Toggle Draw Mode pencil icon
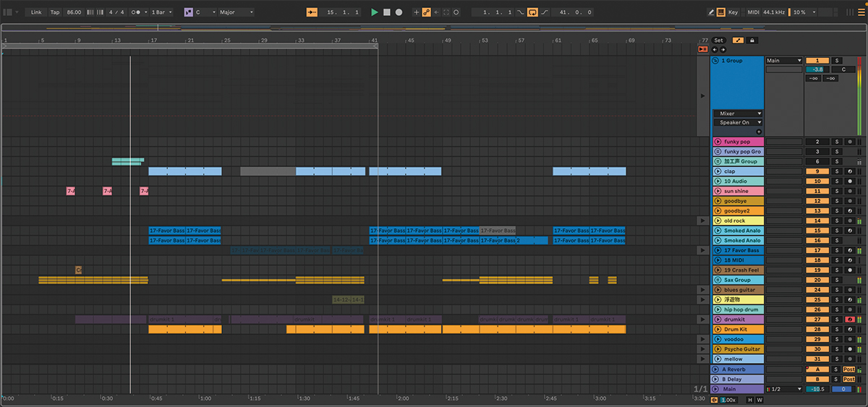Screen dimensions: 868x407 pyautogui.click(x=711, y=12)
